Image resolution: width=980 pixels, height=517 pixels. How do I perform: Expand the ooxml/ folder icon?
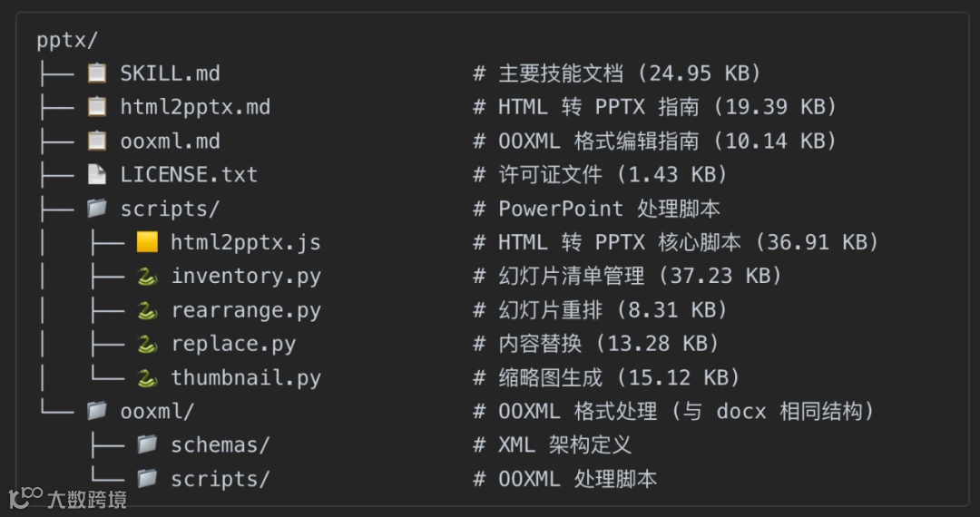(97, 411)
